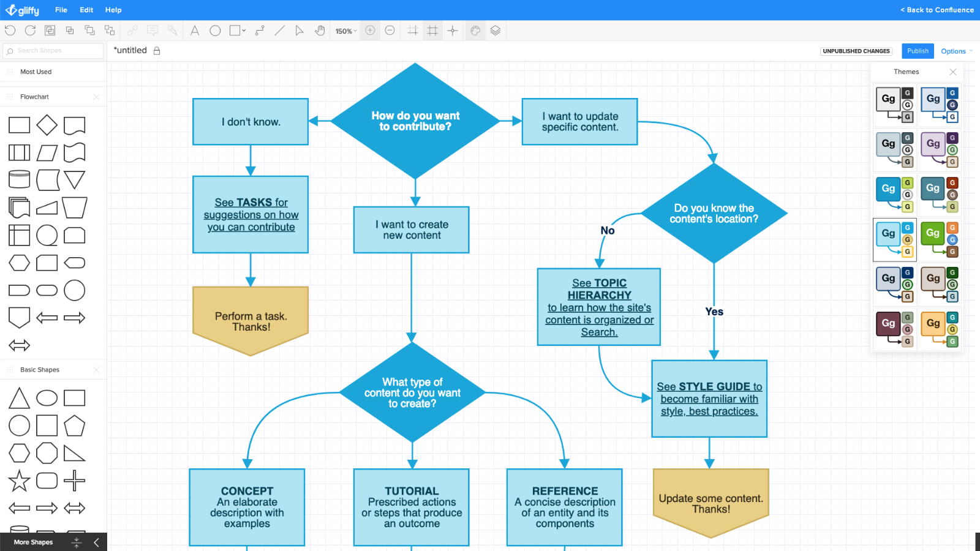
Task: Click the Add link chain icon
Action: coord(132,31)
